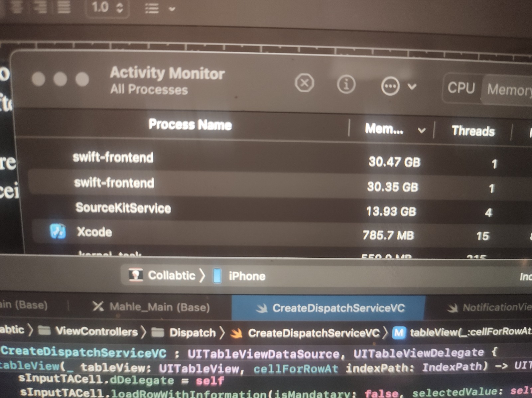The image size is (532, 398).
Task: Toggle the Memory column sort arrow
Action: coord(422,130)
